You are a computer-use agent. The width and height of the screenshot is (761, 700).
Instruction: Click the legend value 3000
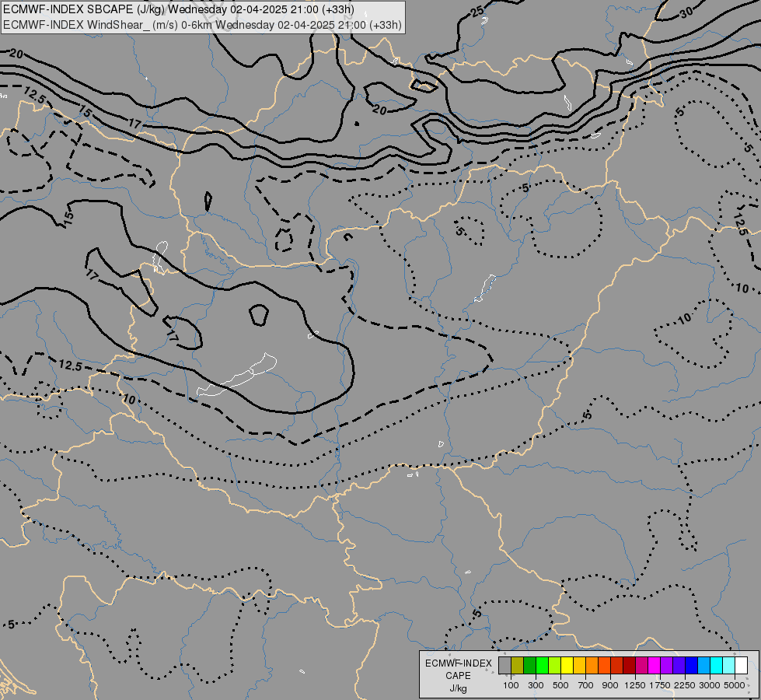pyautogui.click(x=710, y=685)
